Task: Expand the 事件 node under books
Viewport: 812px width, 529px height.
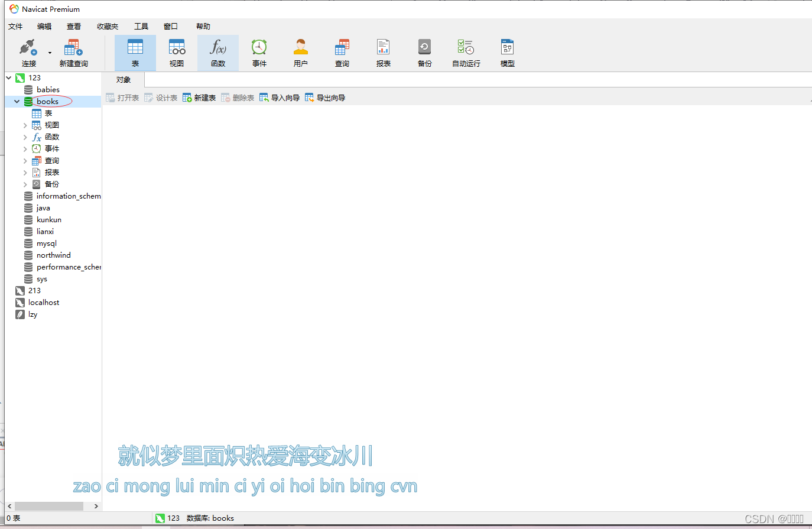Action: point(25,149)
